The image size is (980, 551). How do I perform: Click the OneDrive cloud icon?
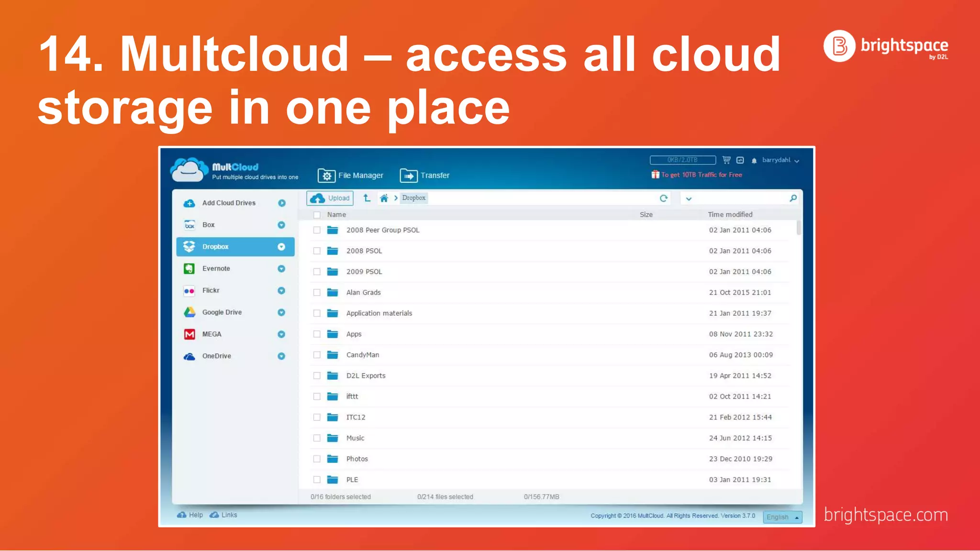pyautogui.click(x=189, y=356)
